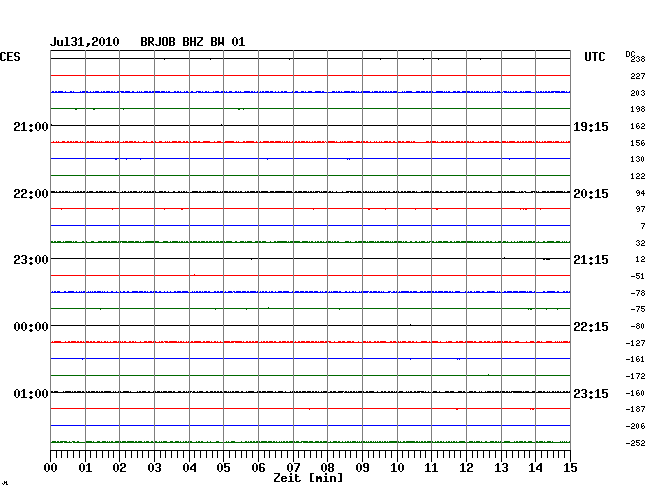Click the 01:00 CES time label

coord(31,393)
